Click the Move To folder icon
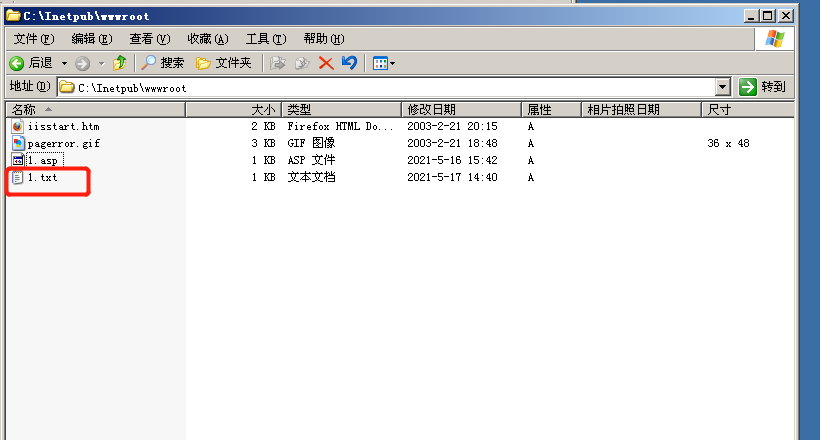Image resolution: width=820 pixels, height=440 pixels. coord(277,64)
